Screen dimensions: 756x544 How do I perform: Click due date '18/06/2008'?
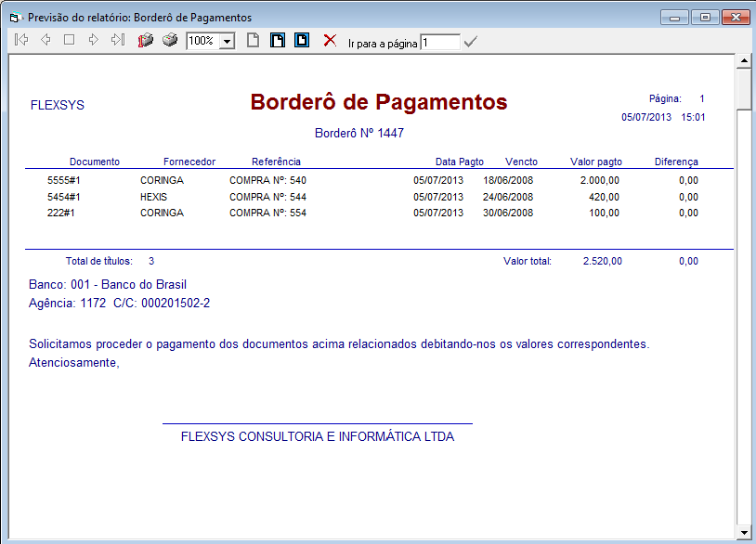(x=508, y=180)
